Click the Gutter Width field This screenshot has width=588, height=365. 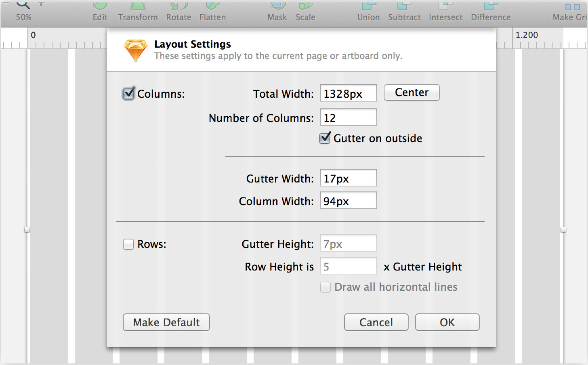click(349, 178)
